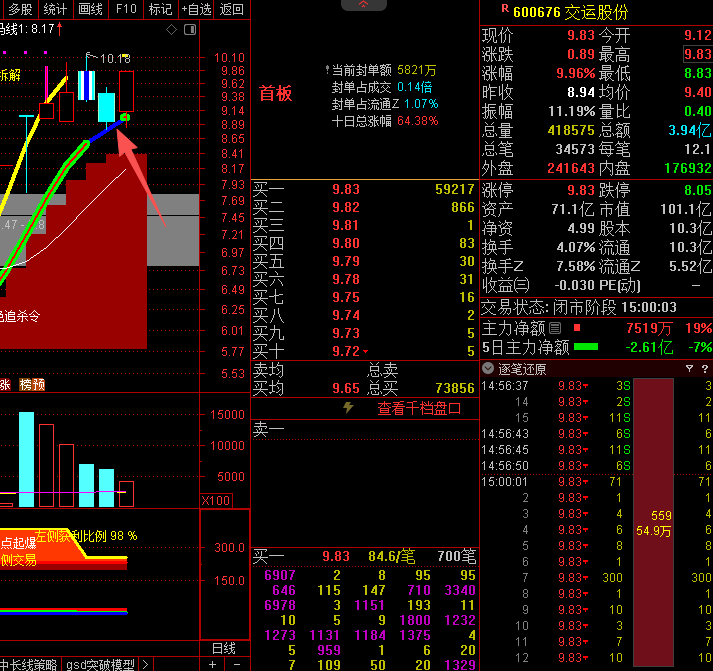713x671 pixels.
Task: Expand more indicator tabs with the right arrow
Action: pos(146,664)
